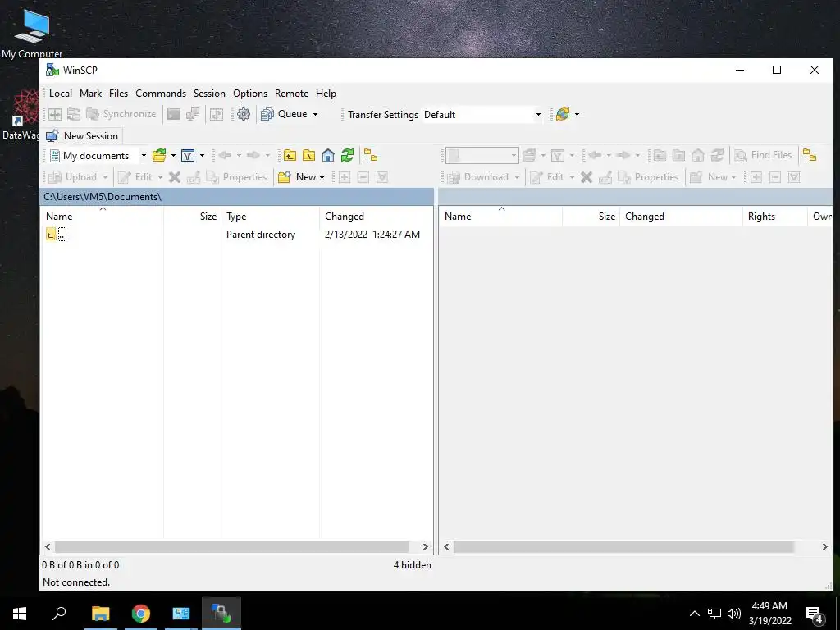The width and height of the screenshot is (840, 630).
Task: Open Preferences via the gear icon
Action: point(244,114)
